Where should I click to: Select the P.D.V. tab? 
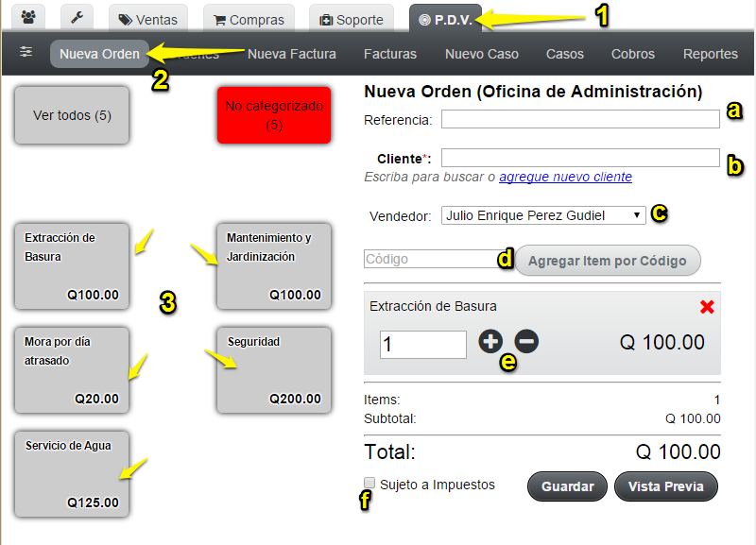coord(445,19)
